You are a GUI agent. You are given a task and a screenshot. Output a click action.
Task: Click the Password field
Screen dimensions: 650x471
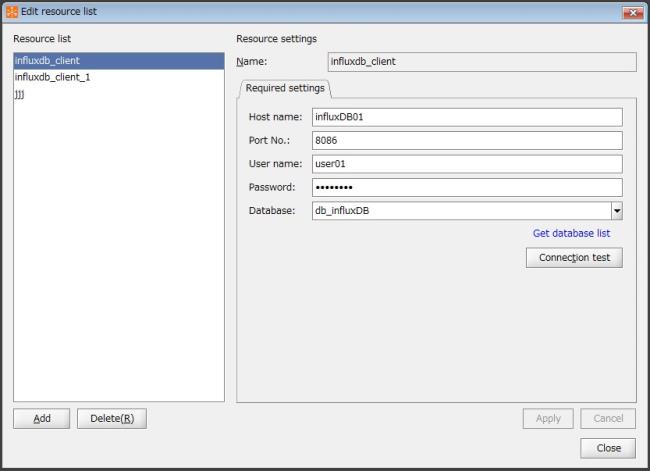pos(467,187)
